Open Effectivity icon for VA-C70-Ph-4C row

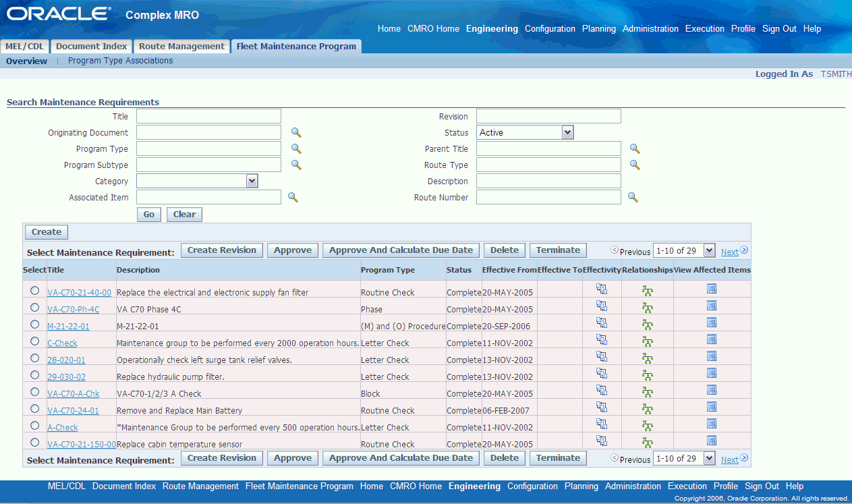click(602, 306)
